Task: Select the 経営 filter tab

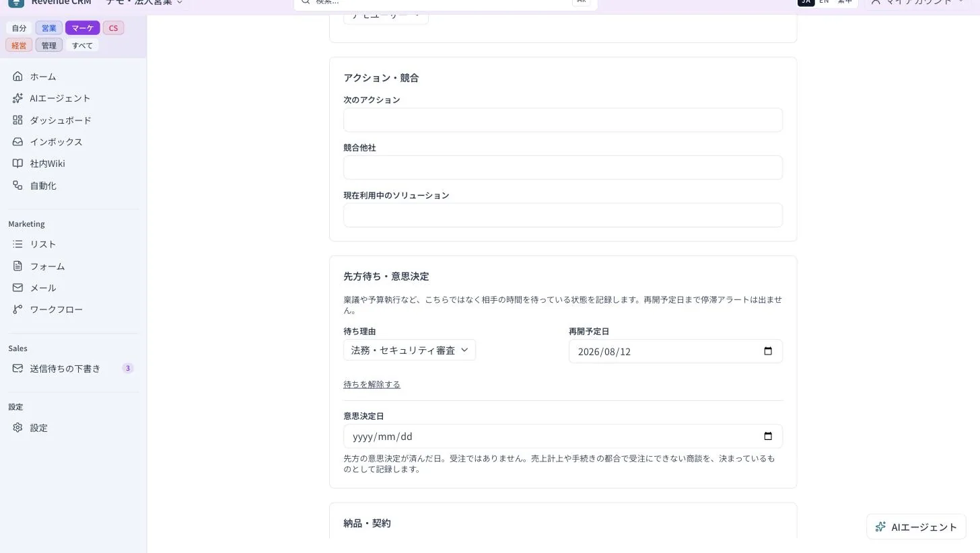Action: coord(19,45)
